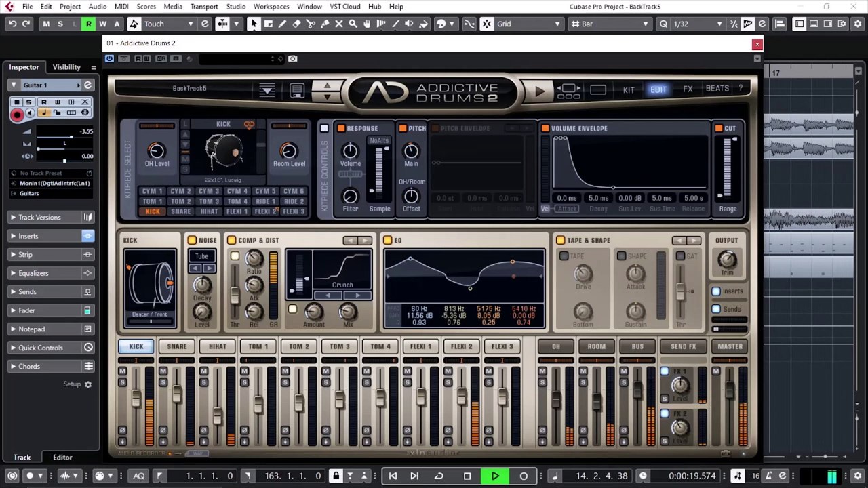The width and height of the screenshot is (868, 488).
Task: Toggle the EQ section enable button
Action: (387, 240)
